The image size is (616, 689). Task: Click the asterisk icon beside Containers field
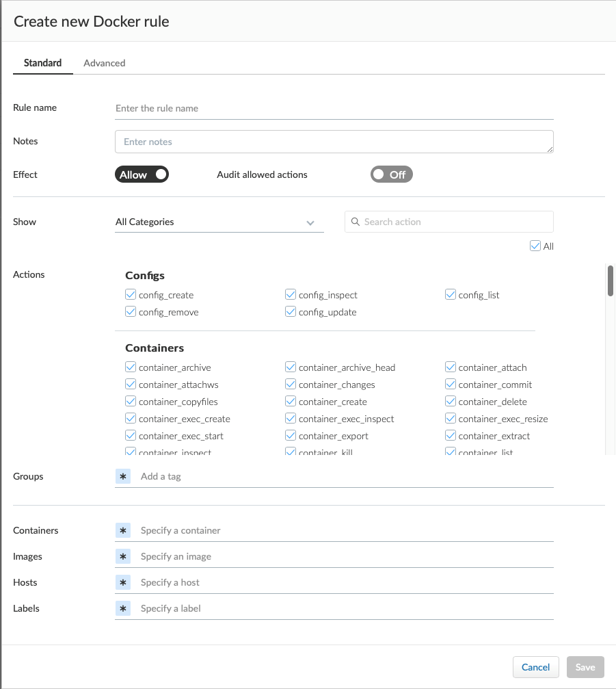123,530
